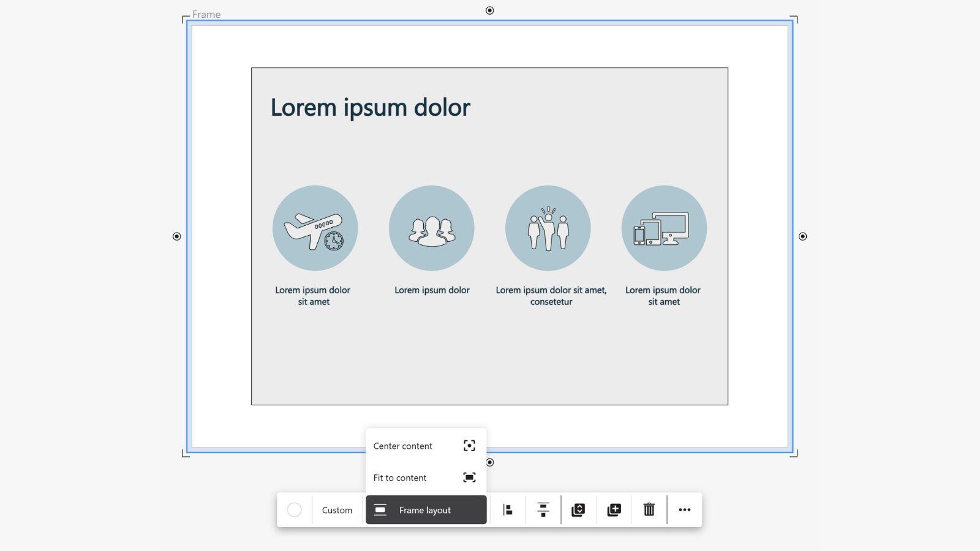This screenshot has width=980, height=551.
Task: Select the Frame title label
Action: (x=206, y=15)
